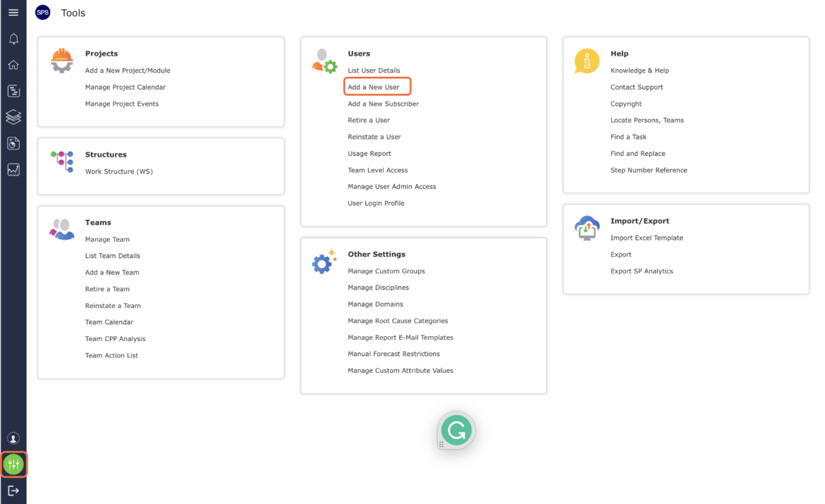Click the logout icon in sidebar
825x504 pixels.
pos(13,491)
